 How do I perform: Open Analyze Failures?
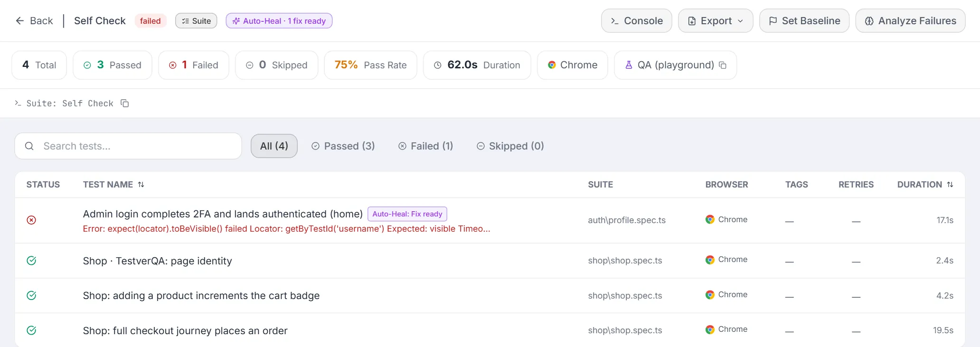[x=910, y=21]
